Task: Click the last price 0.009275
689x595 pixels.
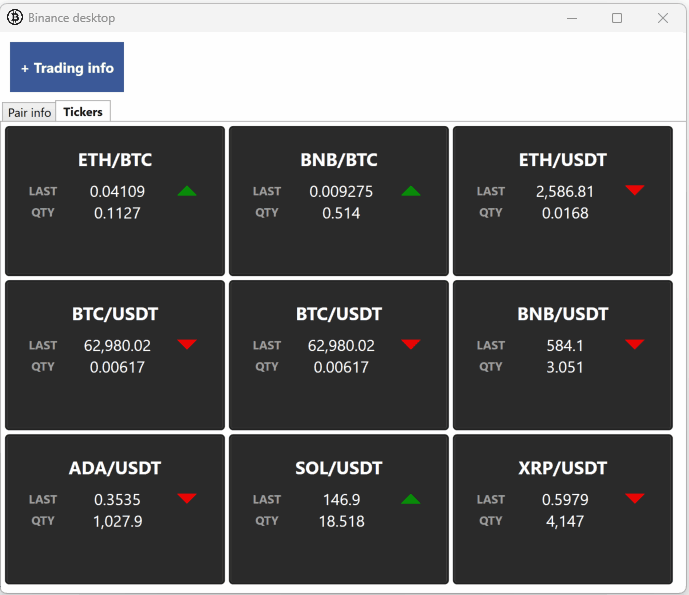Action: click(x=341, y=192)
